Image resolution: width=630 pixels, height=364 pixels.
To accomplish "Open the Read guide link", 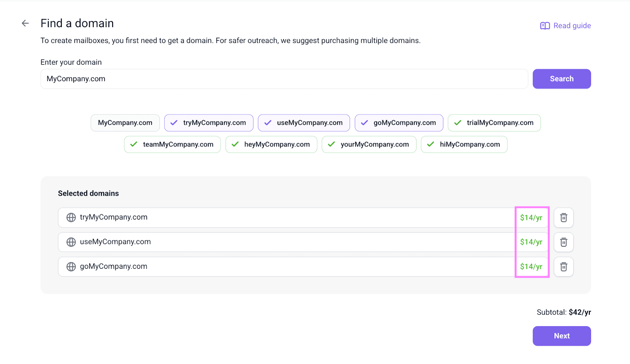I will (x=572, y=26).
